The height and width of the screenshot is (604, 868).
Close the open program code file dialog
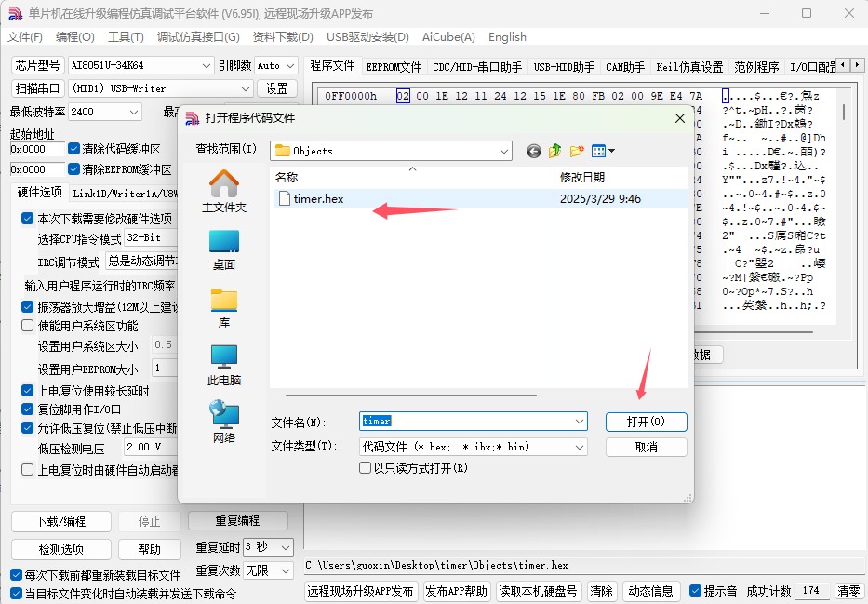pyautogui.click(x=680, y=118)
